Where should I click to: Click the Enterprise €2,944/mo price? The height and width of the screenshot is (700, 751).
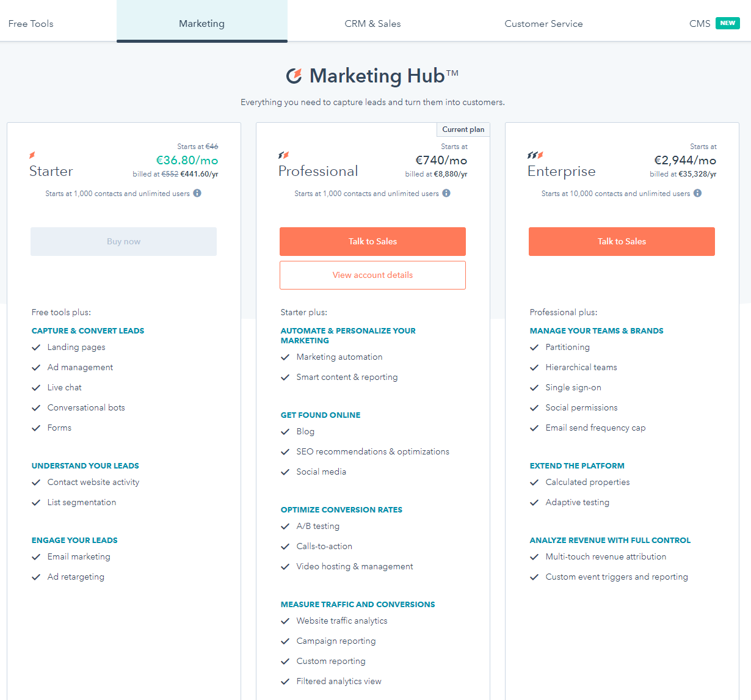(x=685, y=160)
